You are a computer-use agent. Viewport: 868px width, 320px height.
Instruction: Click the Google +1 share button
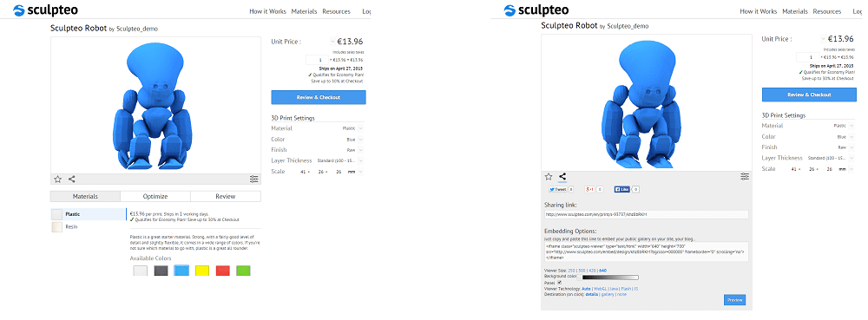coord(590,190)
